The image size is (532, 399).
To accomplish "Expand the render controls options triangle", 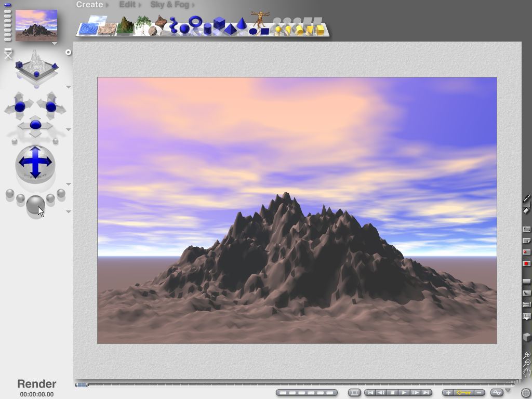I will (69, 212).
